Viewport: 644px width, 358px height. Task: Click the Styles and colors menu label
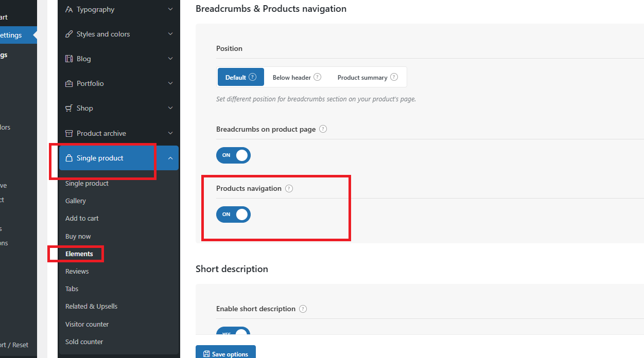coord(103,34)
